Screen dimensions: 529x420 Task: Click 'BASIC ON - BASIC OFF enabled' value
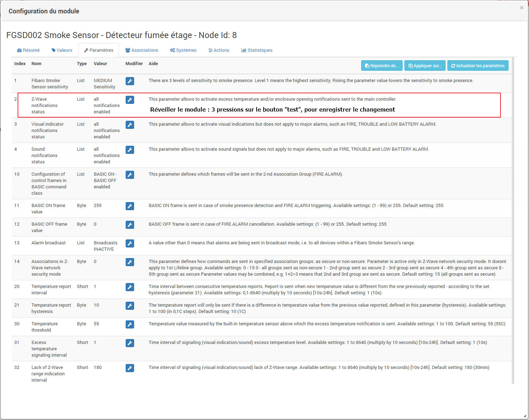pos(105,181)
